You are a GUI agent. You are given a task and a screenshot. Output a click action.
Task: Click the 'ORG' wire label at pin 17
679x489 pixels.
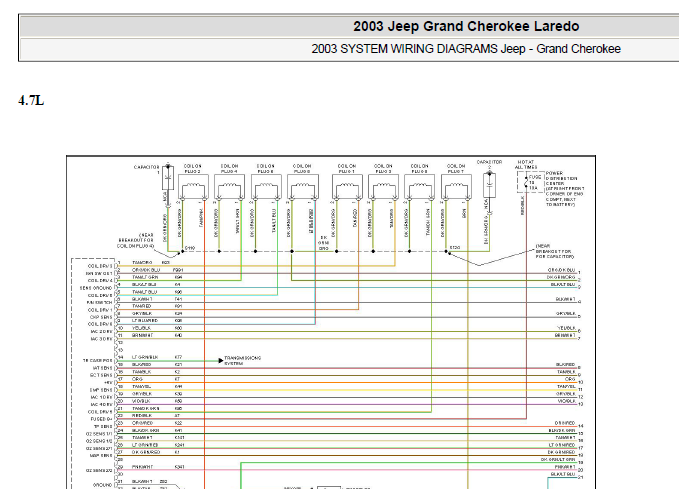(x=137, y=379)
